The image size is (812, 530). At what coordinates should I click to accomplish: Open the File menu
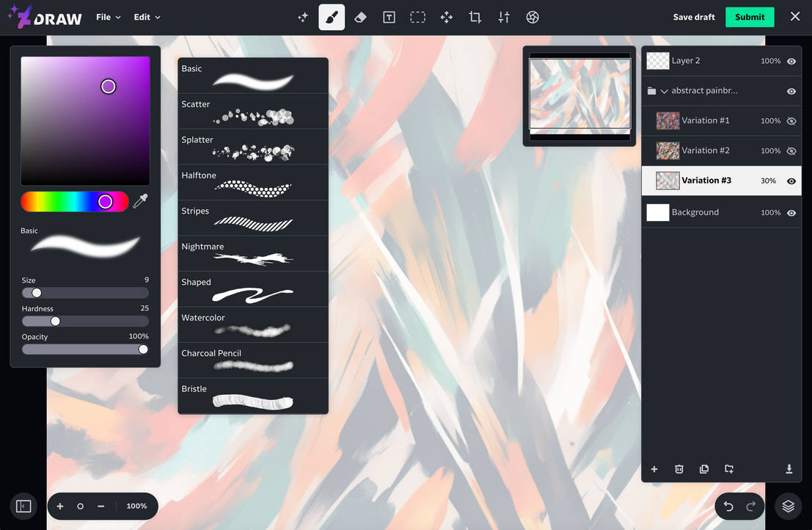109,17
